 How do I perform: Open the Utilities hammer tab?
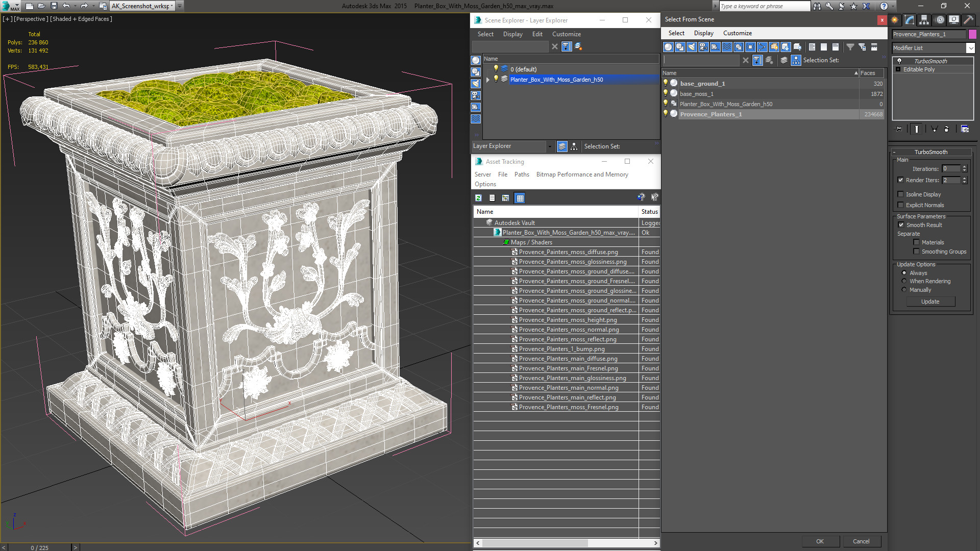(968, 20)
